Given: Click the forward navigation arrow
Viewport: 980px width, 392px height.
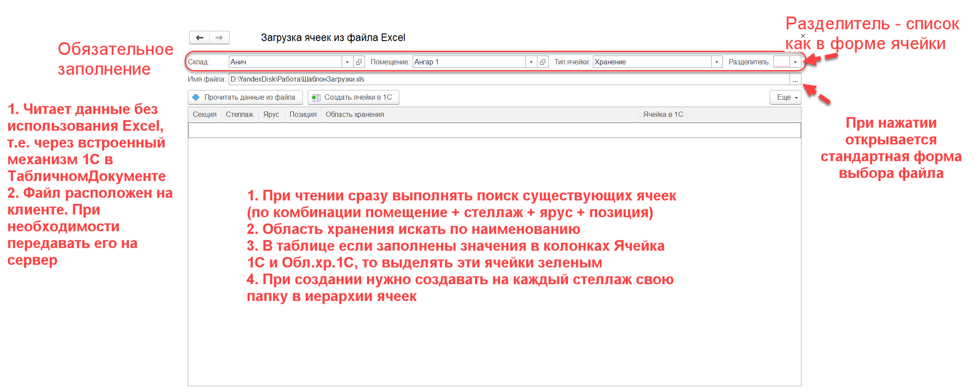Looking at the screenshot, I should [x=219, y=38].
